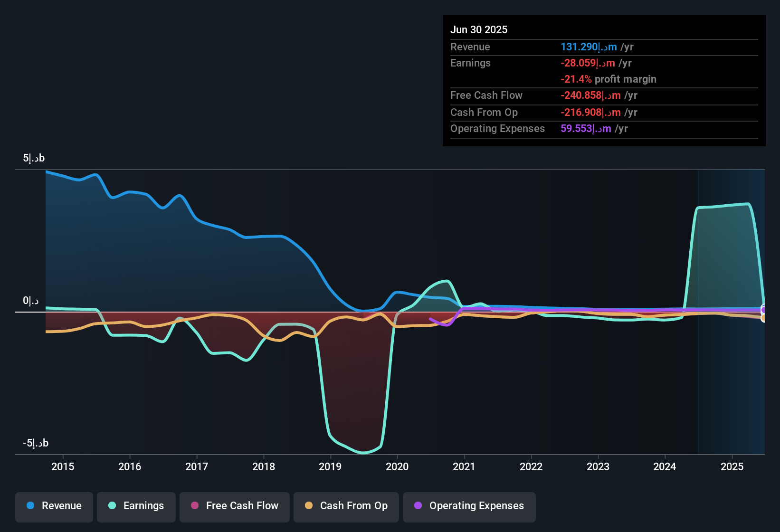The image size is (780, 532).
Task: Toggle the Revenue series visibility
Action: coord(54,506)
